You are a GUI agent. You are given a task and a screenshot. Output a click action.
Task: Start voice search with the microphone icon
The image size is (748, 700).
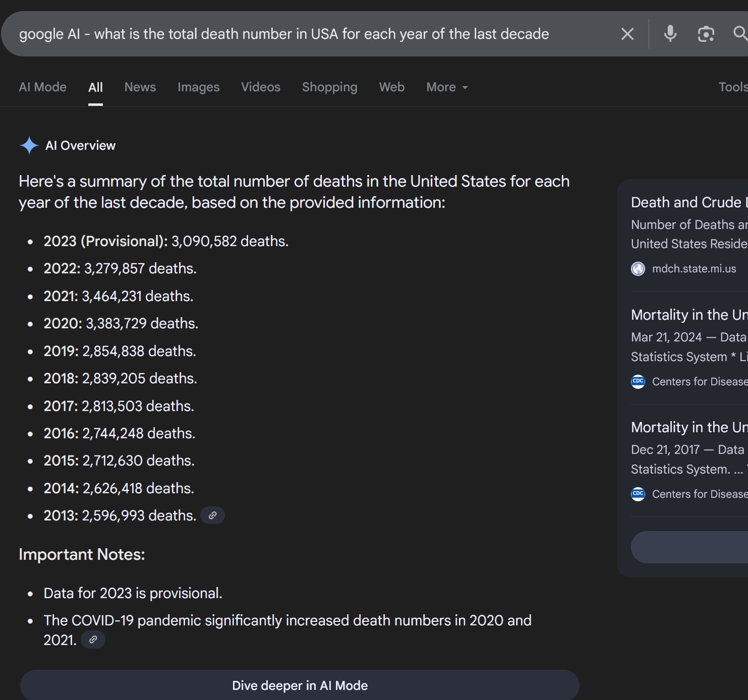coord(670,34)
